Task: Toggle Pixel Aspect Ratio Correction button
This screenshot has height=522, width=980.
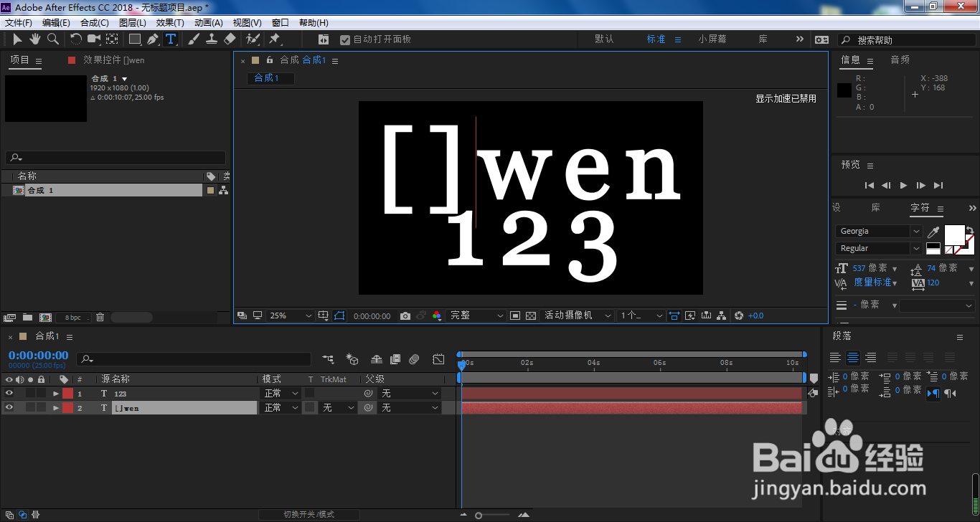Action: click(674, 315)
